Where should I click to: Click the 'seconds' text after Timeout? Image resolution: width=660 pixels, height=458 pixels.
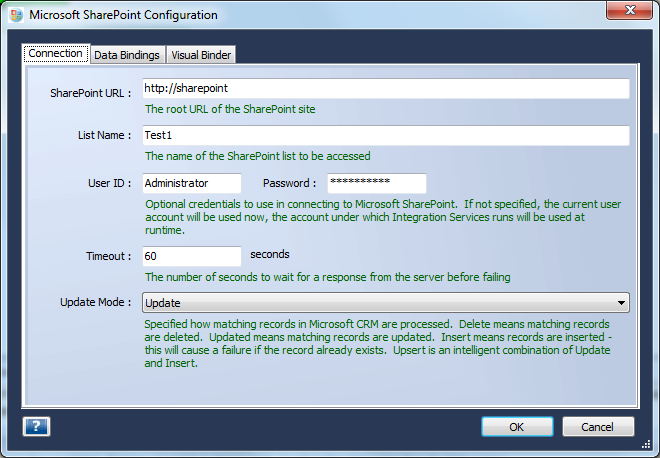(x=270, y=254)
